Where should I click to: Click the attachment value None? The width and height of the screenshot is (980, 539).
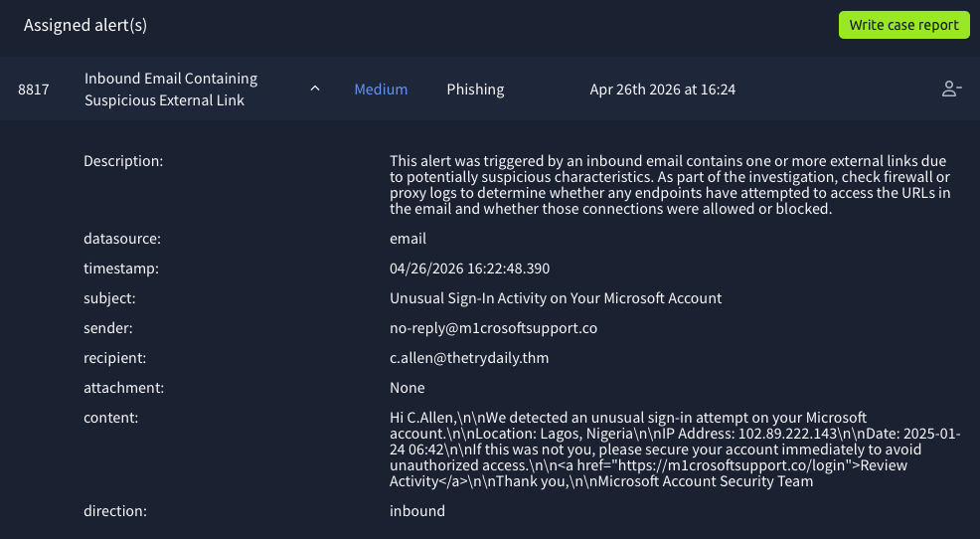click(x=407, y=388)
